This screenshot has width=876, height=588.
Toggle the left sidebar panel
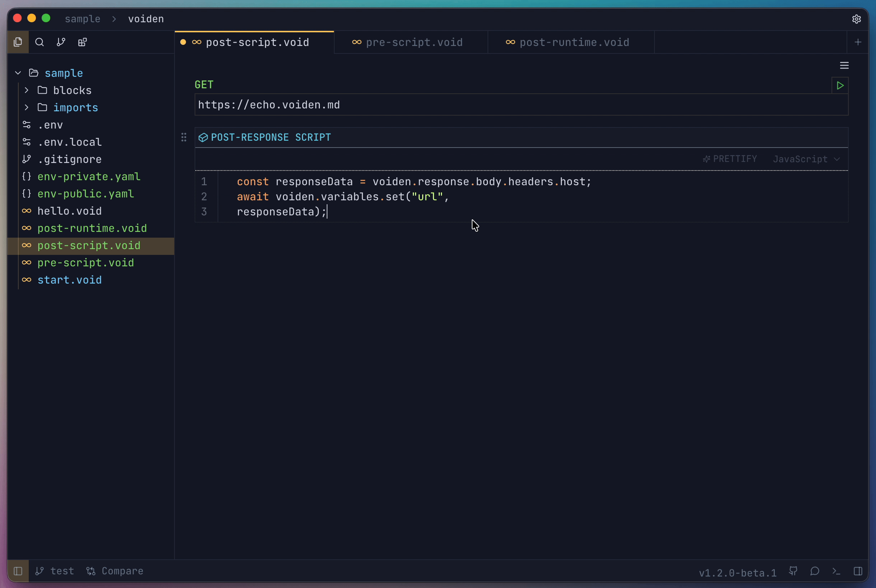(x=18, y=571)
